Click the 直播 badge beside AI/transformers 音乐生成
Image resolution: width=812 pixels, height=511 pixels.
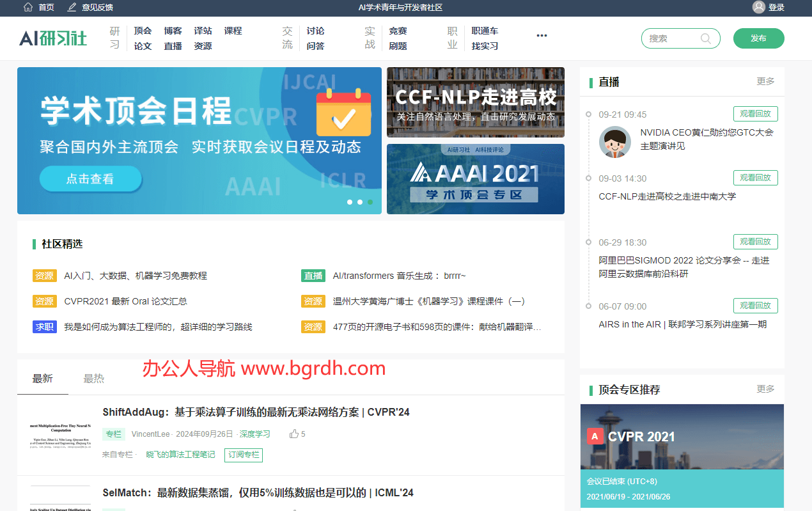tap(313, 276)
